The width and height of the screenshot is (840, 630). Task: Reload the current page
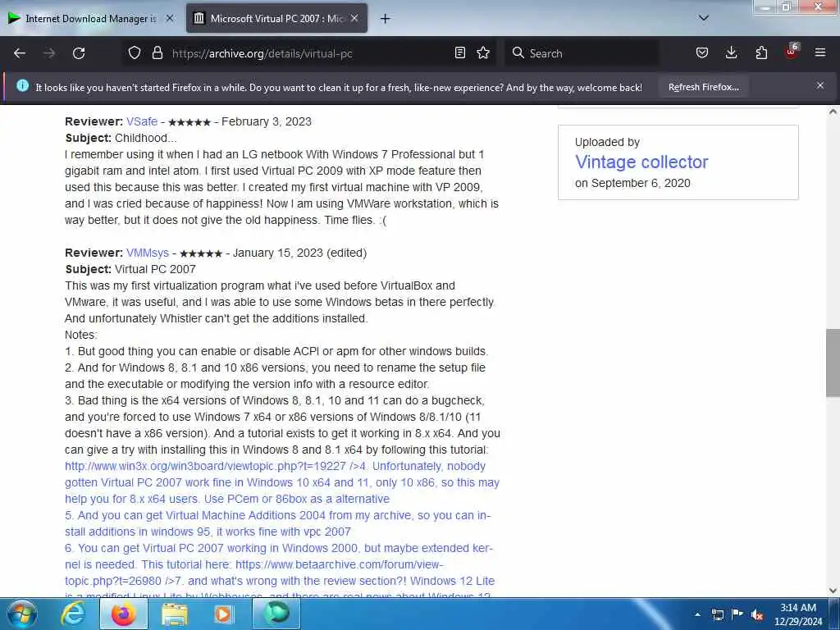[x=79, y=53]
